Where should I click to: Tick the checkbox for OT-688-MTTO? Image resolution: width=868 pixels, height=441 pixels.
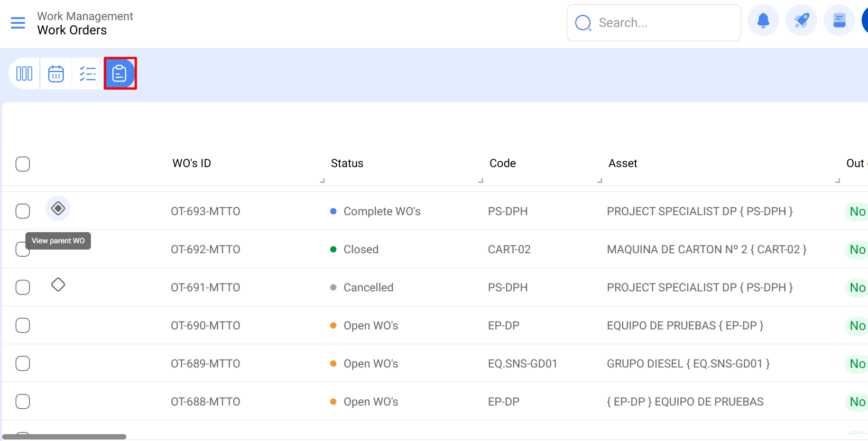[23, 401]
